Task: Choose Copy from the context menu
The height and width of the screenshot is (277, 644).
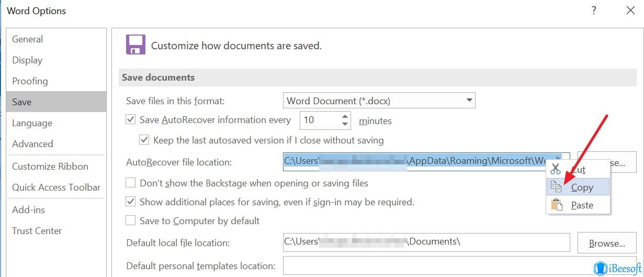Action: (x=578, y=187)
